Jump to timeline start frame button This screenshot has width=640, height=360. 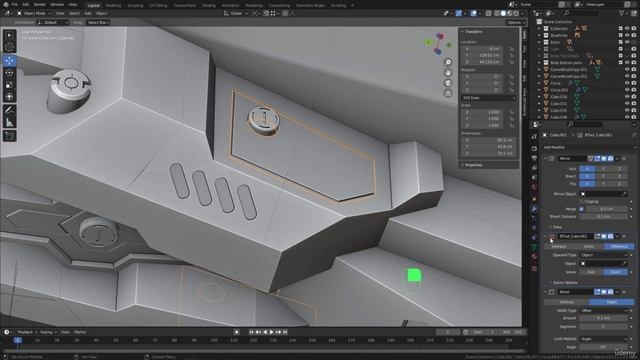tap(251, 332)
